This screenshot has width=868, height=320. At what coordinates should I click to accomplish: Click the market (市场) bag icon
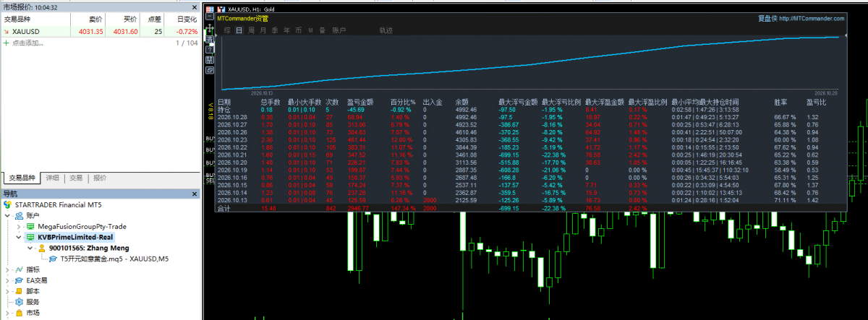tap(20, 313)
